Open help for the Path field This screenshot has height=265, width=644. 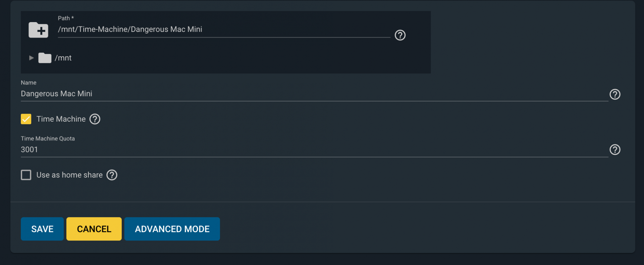click(400, 35)
